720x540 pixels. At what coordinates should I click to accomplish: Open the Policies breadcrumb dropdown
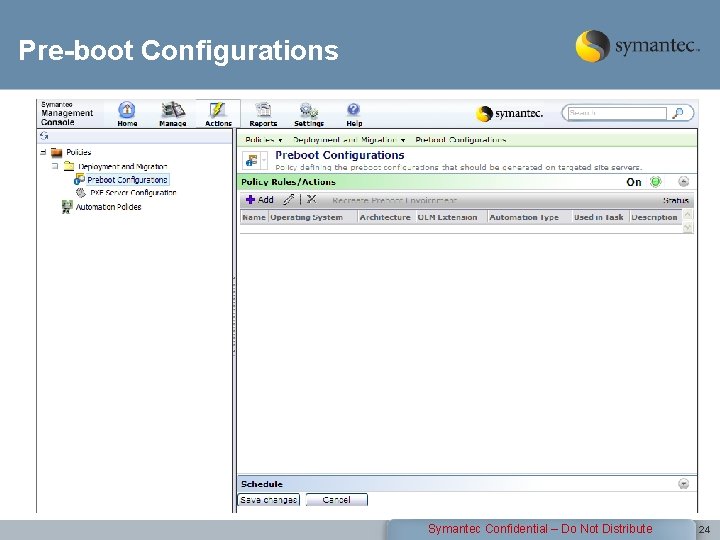tap(280, 140)
